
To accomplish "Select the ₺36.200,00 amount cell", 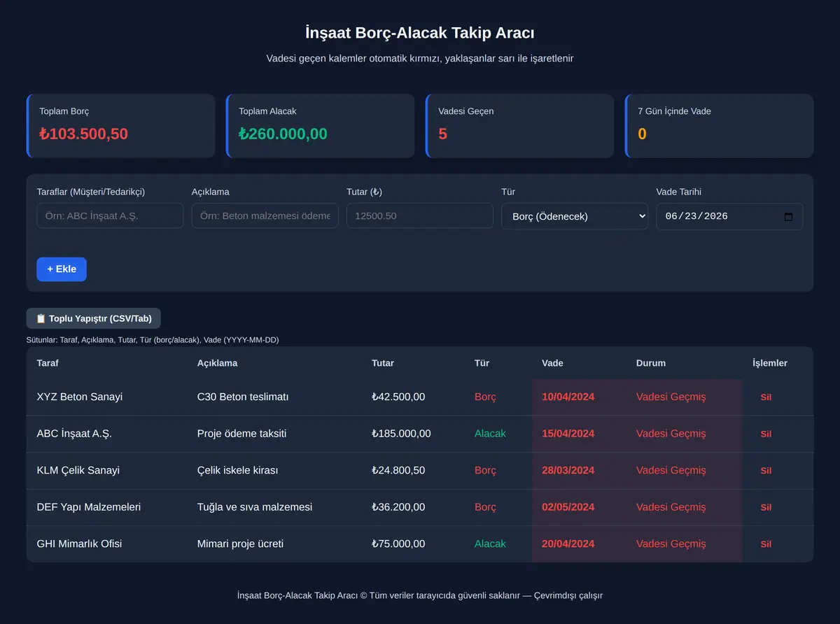I will point(412,507).
